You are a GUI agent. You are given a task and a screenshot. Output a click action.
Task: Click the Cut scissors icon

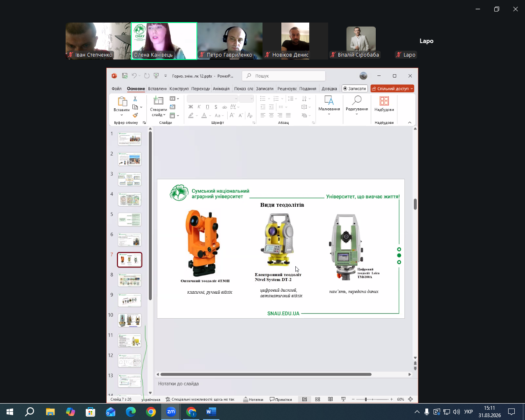(135, 99)
